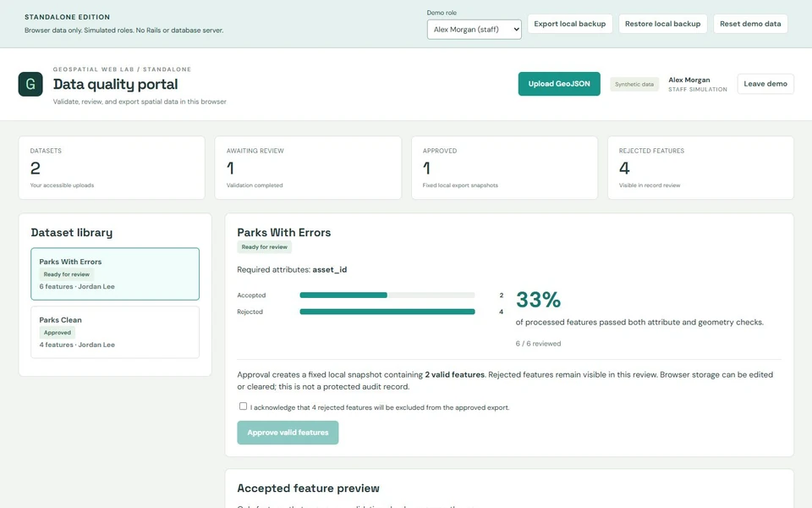The image size is (812, 508).
Task: Click the Awaiting Review stat card
Action: (x=308, y=168)
